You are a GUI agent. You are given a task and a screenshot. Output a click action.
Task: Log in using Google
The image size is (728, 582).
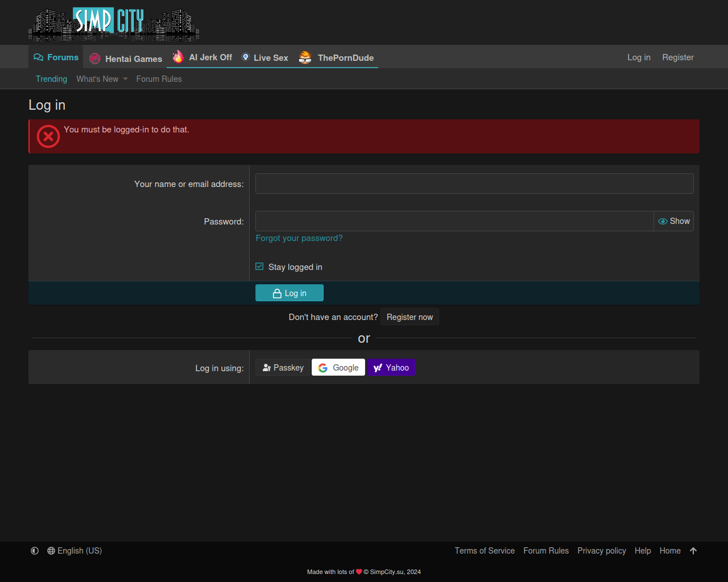[x=338, y=368]
